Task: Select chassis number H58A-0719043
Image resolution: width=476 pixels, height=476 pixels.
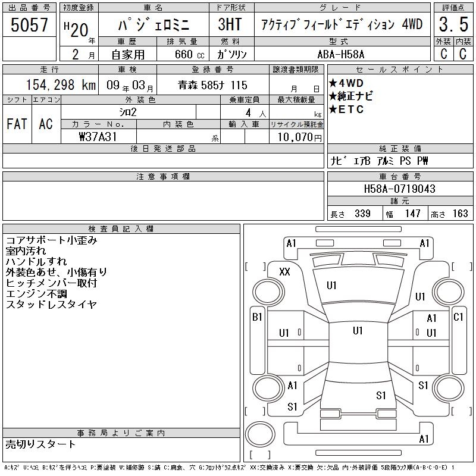Action: (399, 189)
